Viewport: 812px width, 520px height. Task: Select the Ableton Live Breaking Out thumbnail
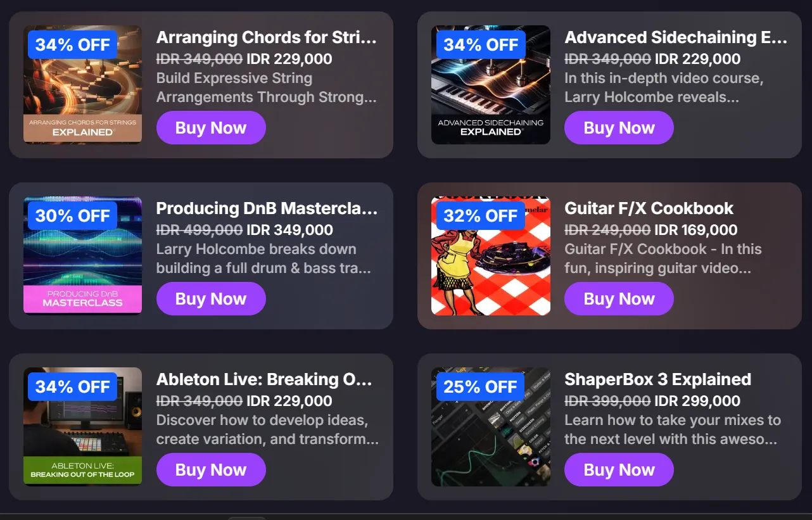(82, 426)
